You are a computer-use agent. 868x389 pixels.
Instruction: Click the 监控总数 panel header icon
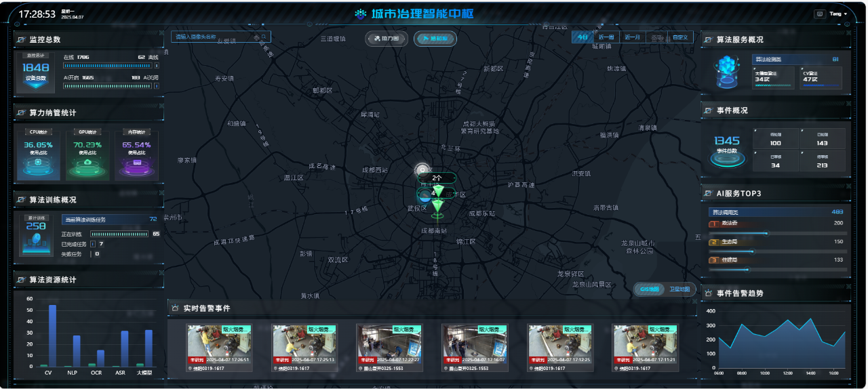(x=21, y=40)
